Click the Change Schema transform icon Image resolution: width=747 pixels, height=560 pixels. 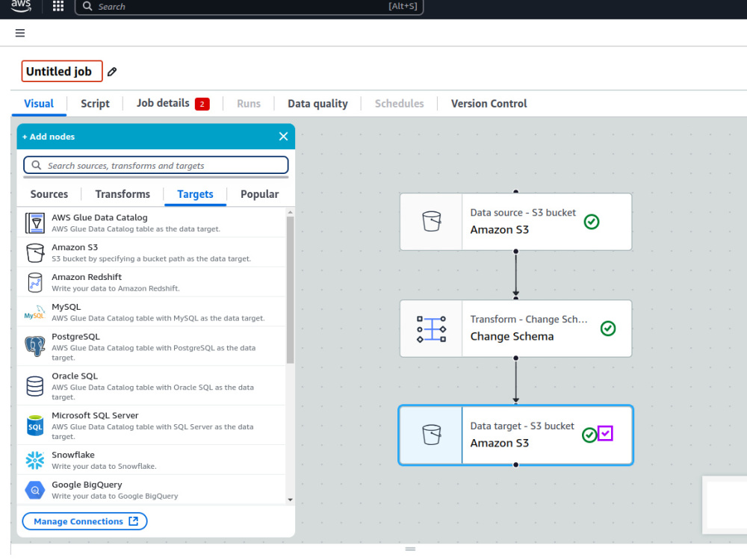(432, 329)
